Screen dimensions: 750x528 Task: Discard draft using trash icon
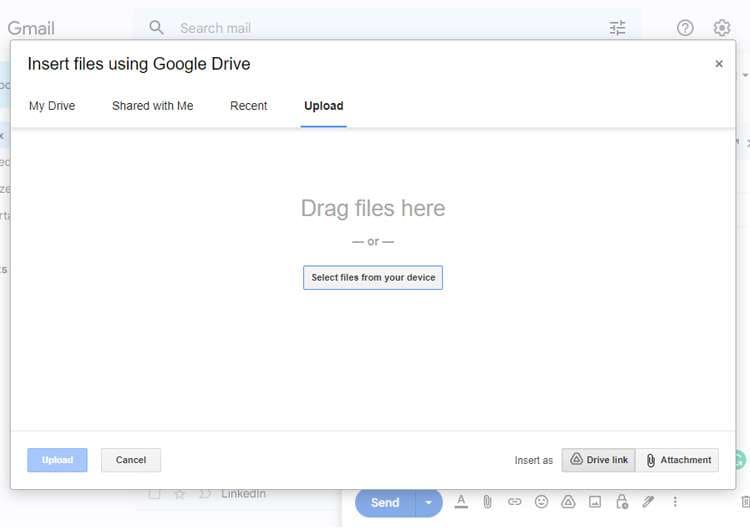pos(745,502)
